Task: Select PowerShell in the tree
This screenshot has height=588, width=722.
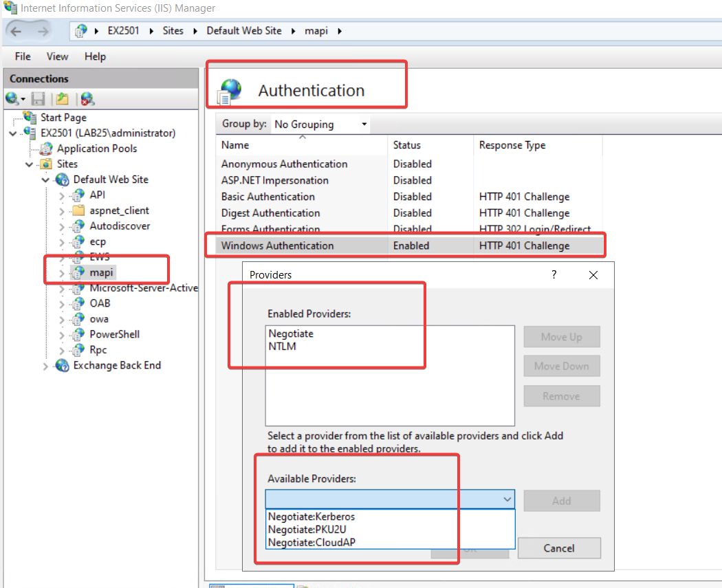Action: pyautogui.click(x=115, y=334)
